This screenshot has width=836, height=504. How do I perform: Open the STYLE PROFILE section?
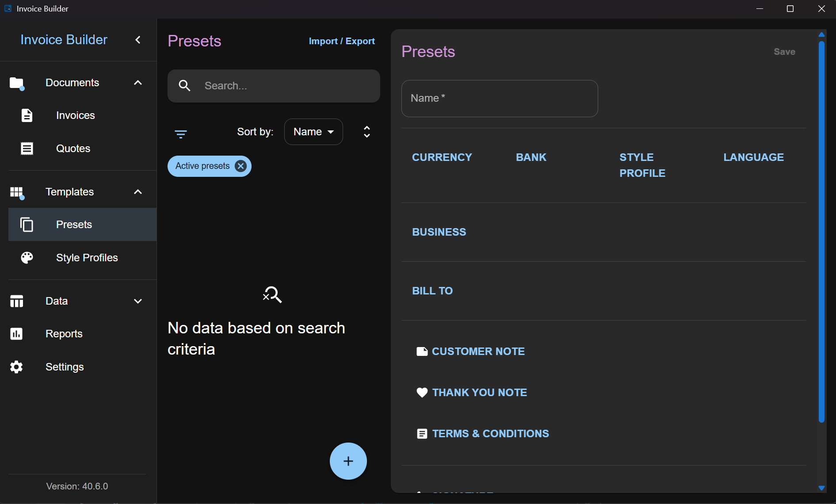(x=642, y=165)
